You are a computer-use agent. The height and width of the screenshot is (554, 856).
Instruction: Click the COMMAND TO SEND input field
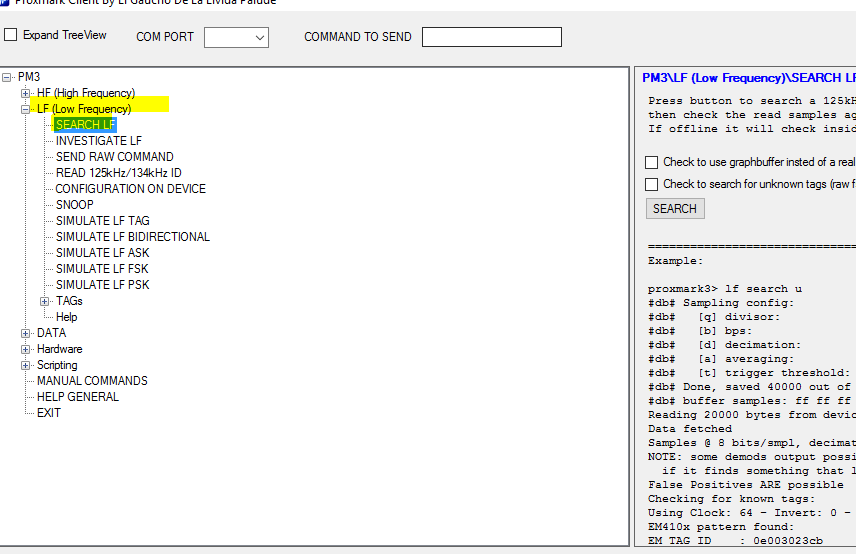[x=492, y=37]
